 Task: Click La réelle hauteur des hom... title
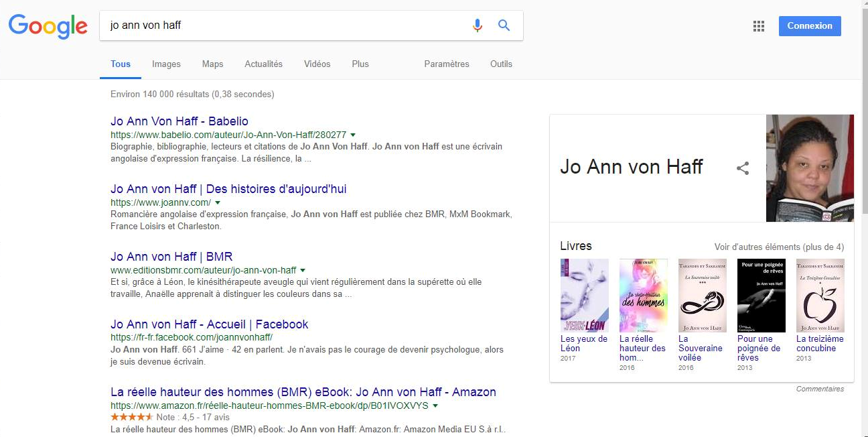pyautogui.click(x=643, y=349)
